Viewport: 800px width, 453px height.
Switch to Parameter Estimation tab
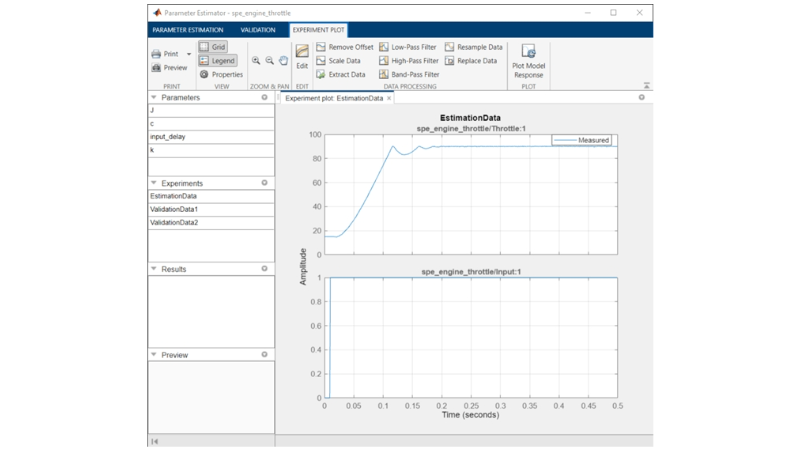tap(188, 30)
